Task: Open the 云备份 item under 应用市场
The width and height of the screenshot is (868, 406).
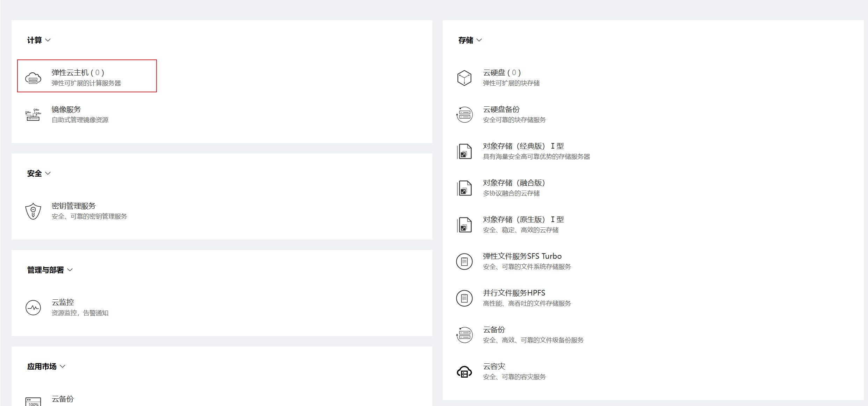Action: point(63,399)
